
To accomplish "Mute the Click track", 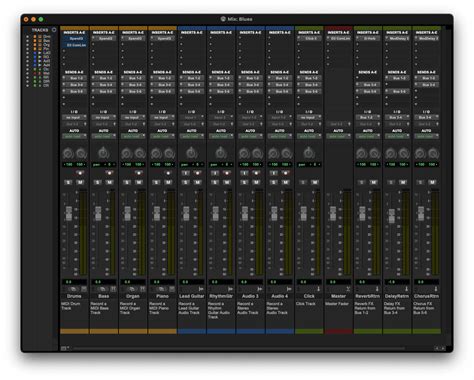I will click(x=315, y=182).
